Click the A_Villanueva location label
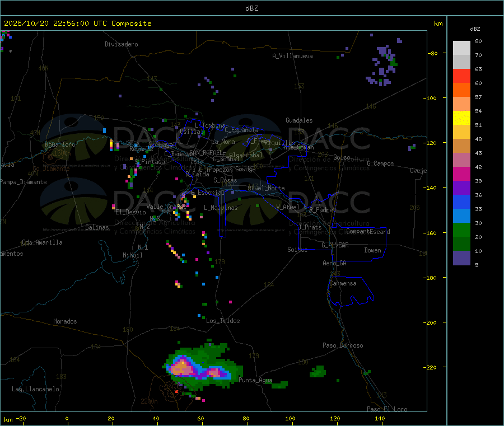 tap(292, 56)
